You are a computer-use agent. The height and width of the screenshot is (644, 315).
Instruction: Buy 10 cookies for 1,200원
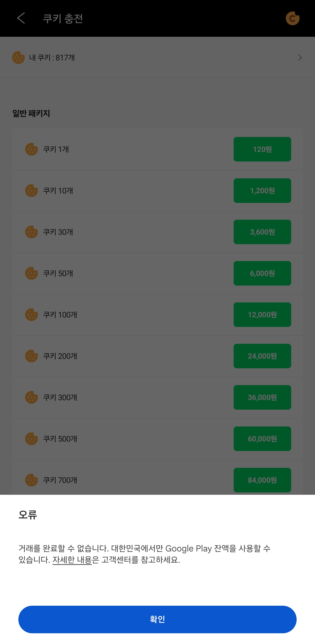click(x=262, y=191)
